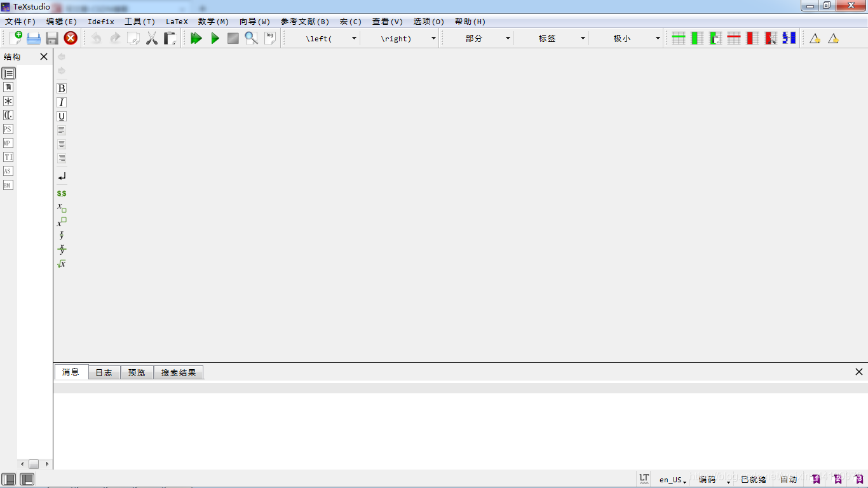868x488 pixels.
Task: Apply Underline with U icon
Action: [62, 116]
